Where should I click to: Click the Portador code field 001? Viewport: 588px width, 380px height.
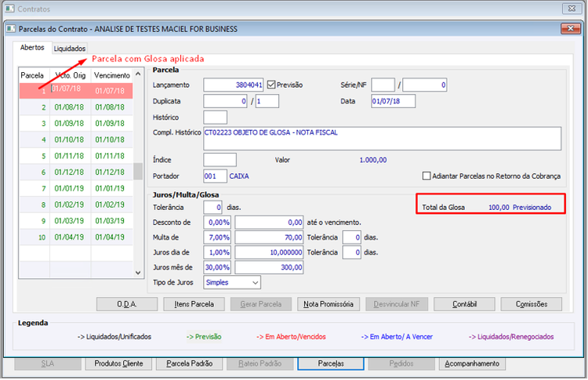click(216, 176)
